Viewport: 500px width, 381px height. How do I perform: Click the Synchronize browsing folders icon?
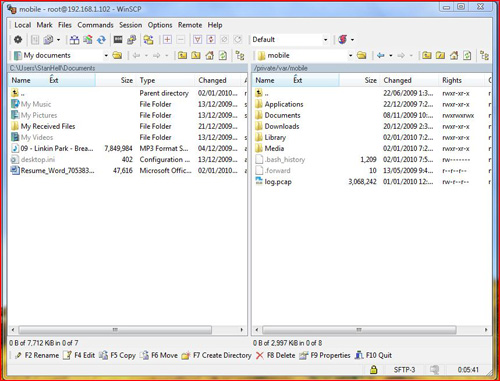148,40
